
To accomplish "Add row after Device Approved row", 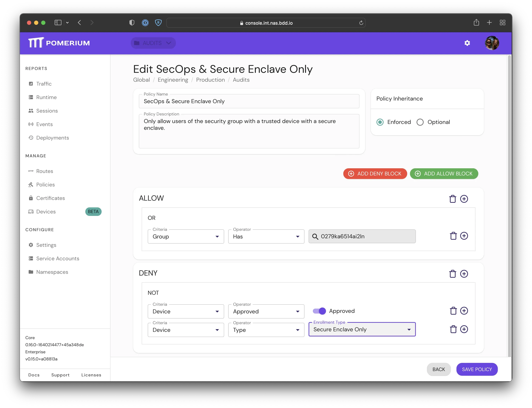I will coord(464,311).
